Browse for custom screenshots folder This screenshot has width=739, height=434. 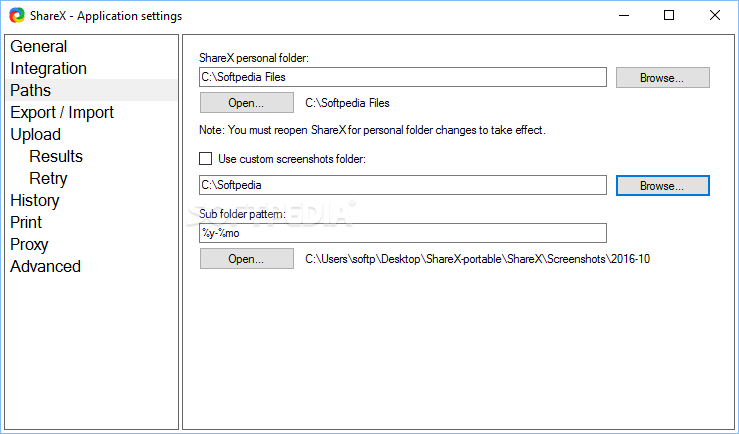tap(662, 185)
